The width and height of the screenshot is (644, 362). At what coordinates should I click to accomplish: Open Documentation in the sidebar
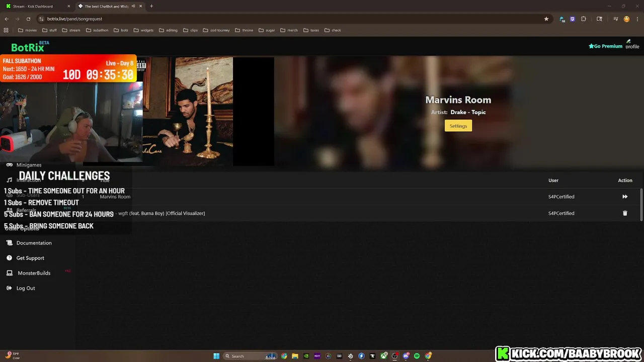[x=34, y=243]
